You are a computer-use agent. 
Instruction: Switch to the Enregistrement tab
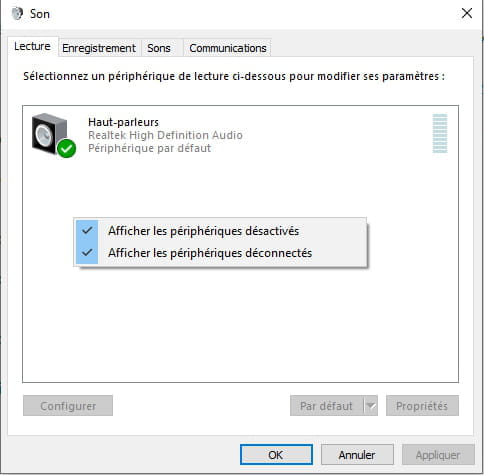(99, 48)
